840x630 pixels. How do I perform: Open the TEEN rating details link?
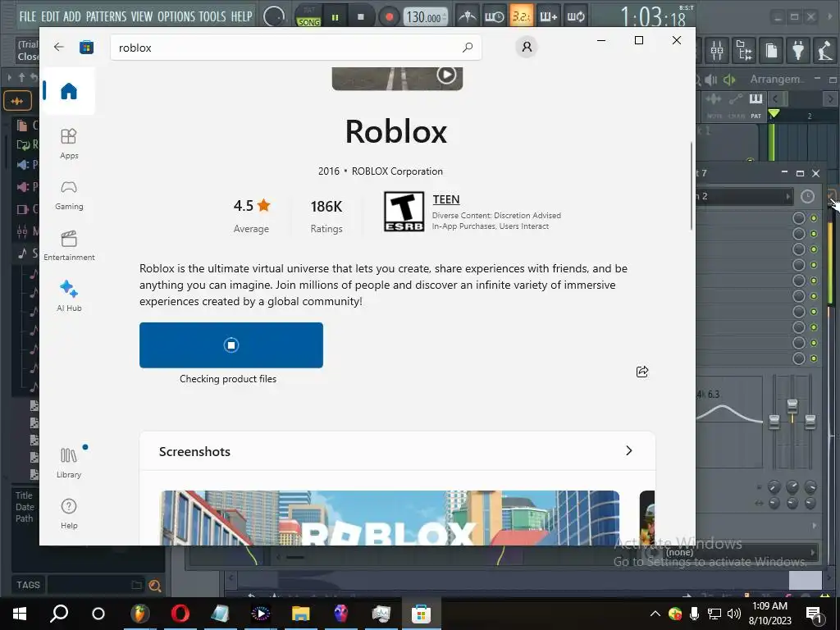pyautogui.click(x=445, y=199)
